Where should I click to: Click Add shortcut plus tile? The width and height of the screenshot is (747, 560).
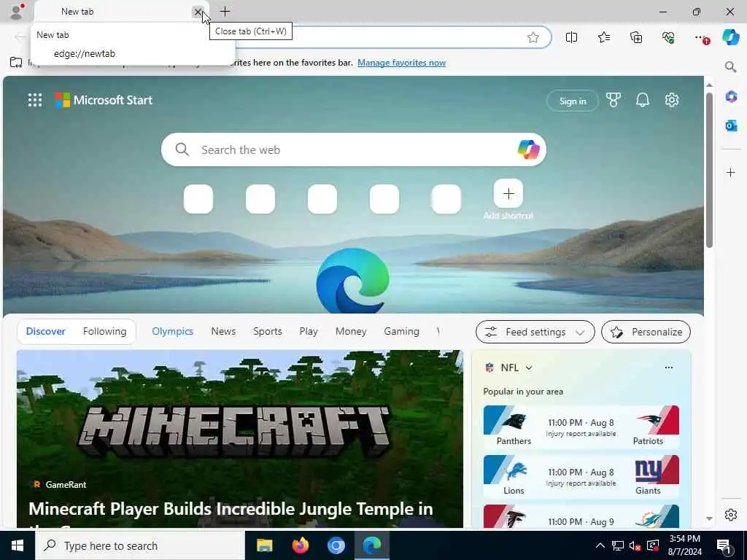click(508, 194)
